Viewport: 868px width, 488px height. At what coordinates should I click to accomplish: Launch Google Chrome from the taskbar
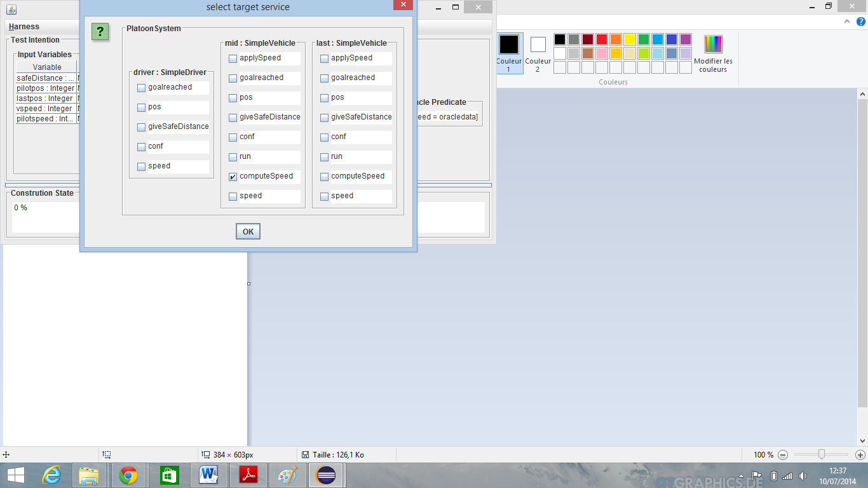click(128, 475)
